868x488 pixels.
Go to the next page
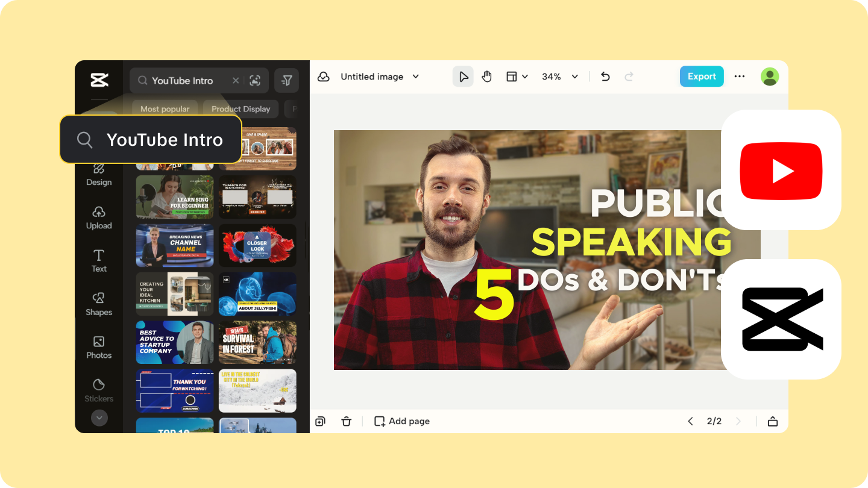click(x=738, y=421)
